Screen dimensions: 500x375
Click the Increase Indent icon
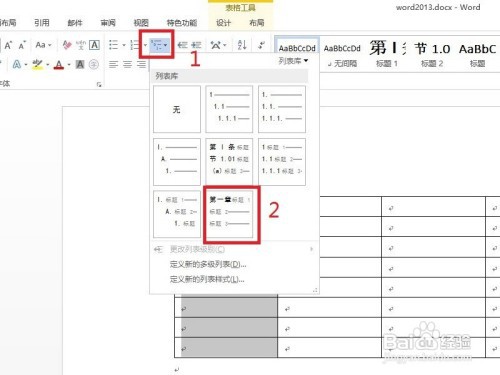[196, 45]
